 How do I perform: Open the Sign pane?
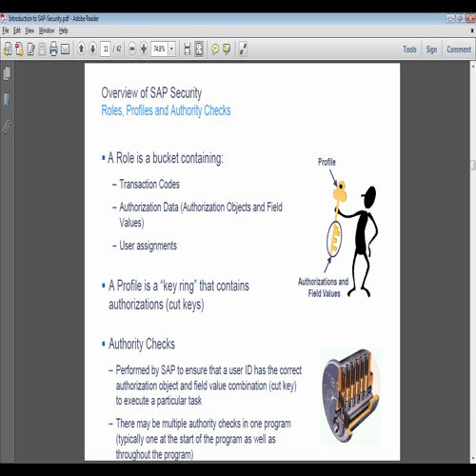431,50
